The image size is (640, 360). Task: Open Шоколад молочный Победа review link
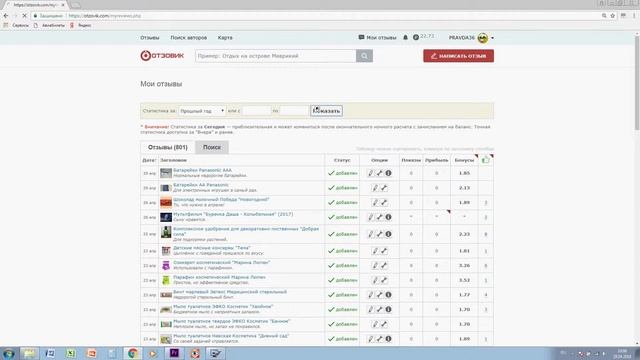(x=221, y=200)
